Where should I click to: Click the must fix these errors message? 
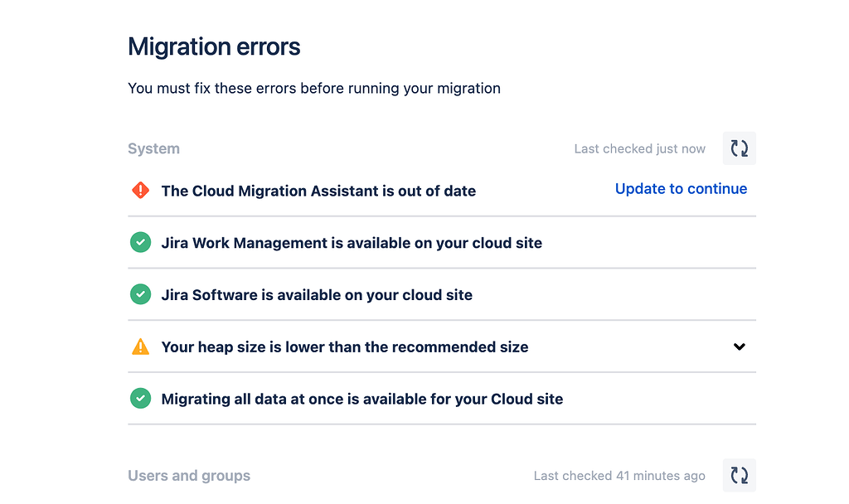(314, 88)
